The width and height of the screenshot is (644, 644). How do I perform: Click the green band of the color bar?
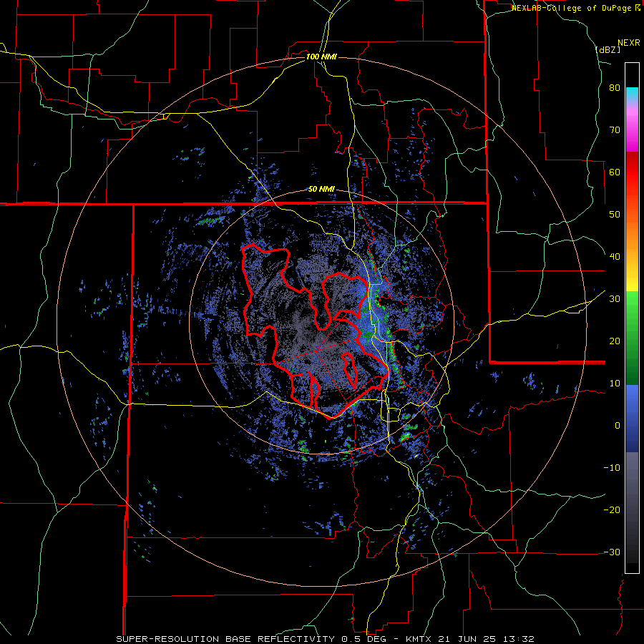[x=632, y=338]
